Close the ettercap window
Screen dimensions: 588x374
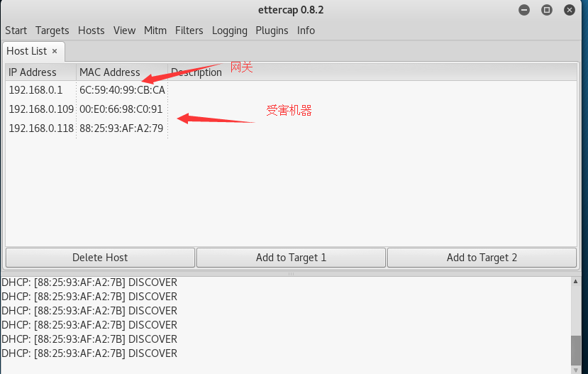point(570,10)
